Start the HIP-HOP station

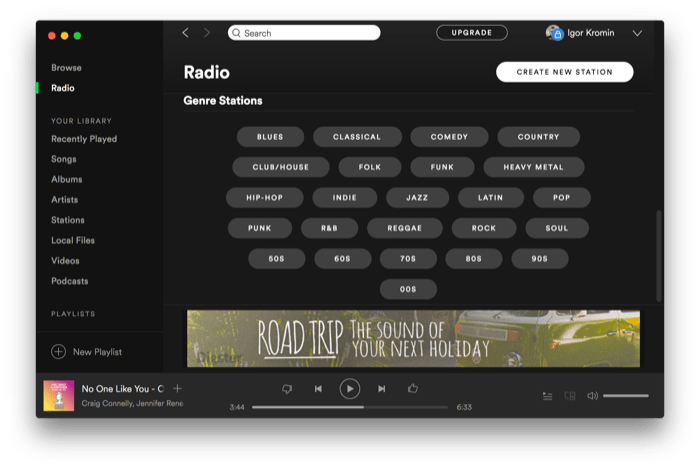(265, 197)
